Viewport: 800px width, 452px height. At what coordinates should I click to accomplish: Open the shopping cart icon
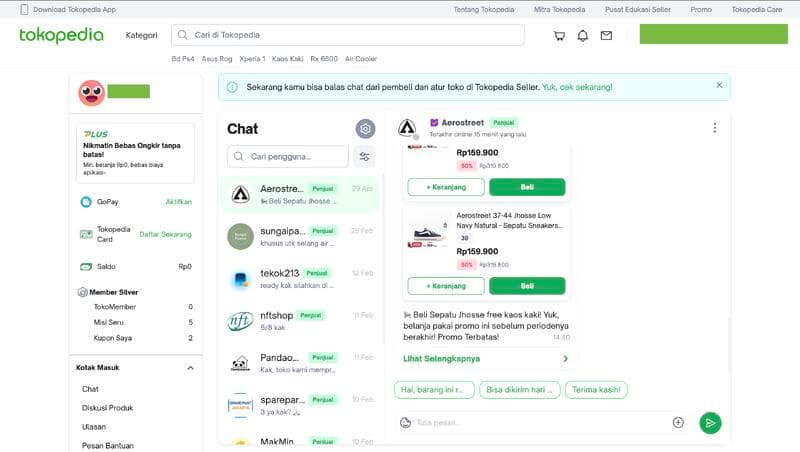[559, 35]
